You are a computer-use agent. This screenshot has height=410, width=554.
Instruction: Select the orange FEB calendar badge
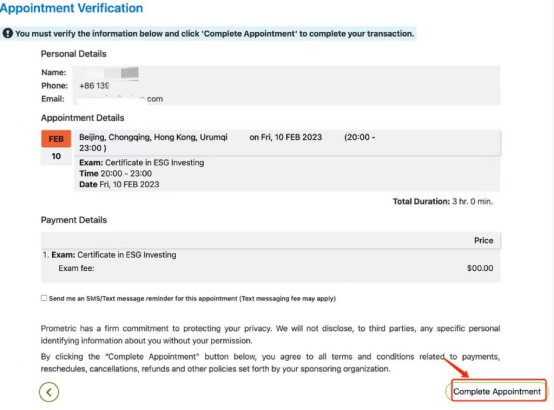tap(56, 139)
